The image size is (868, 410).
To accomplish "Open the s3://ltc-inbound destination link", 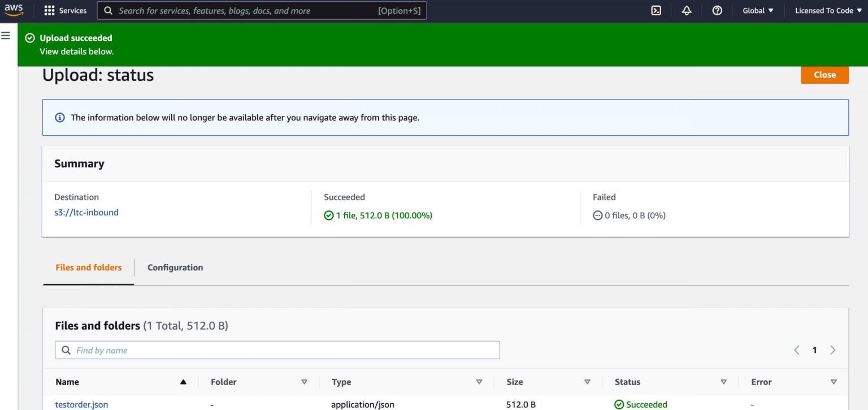I will coord(86,213).
